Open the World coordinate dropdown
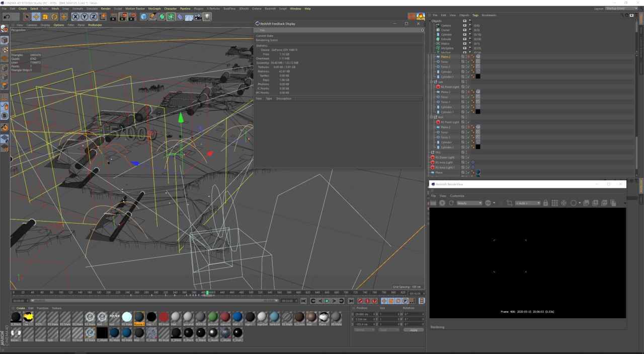 (365, 330)
